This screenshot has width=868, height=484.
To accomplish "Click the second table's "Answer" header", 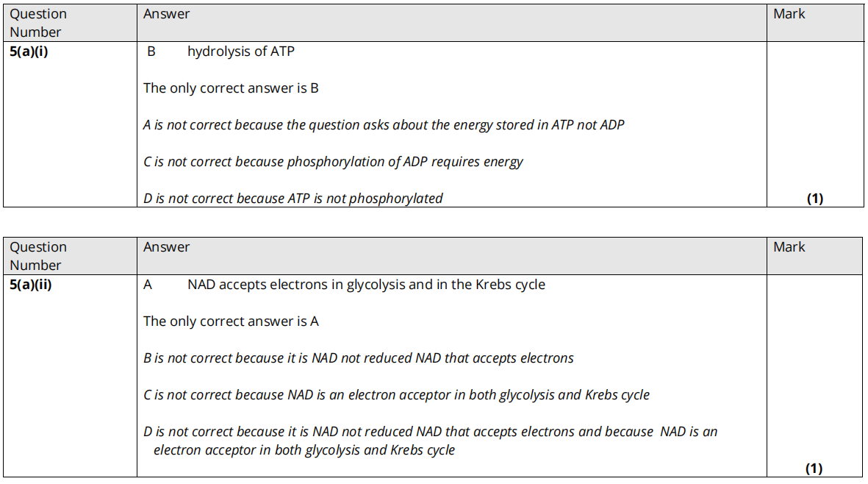I will click(166, 247).
